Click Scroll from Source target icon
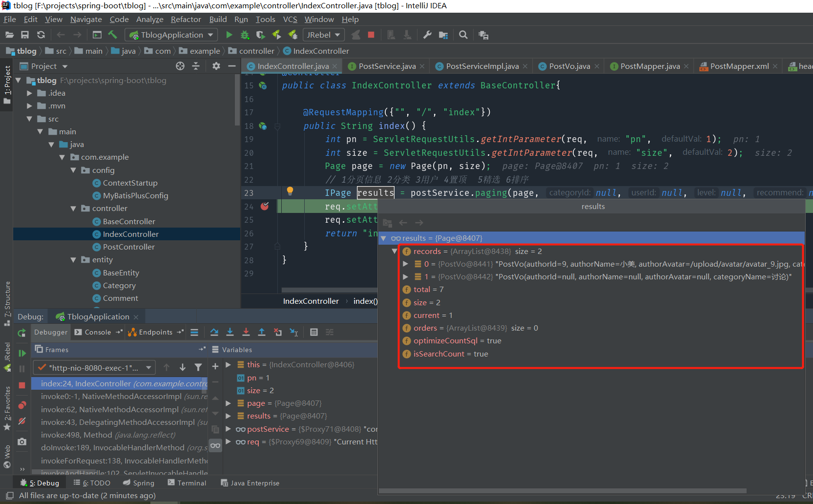This screenshot has width=813, height=504. coord(180,66)
